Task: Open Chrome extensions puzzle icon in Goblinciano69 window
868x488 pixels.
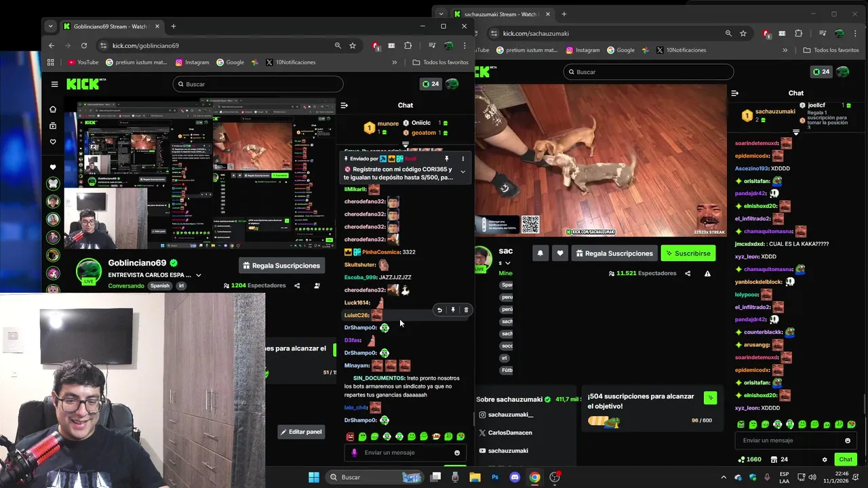Action: tap(408, 45)
